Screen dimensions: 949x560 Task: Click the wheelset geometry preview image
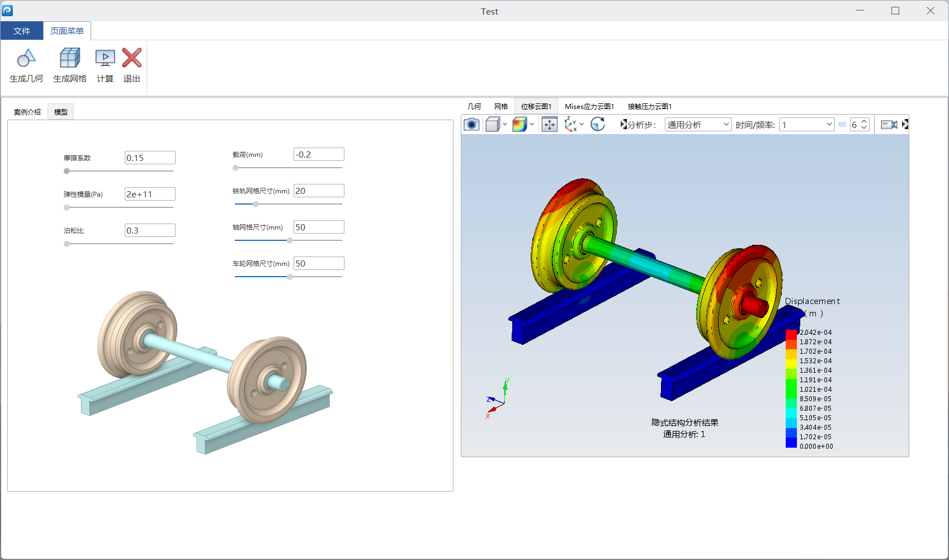point(205,372)
